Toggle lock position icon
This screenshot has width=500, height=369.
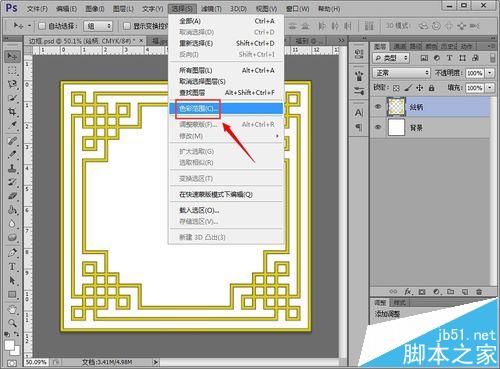pyautogui.click(x=420, y=88)
